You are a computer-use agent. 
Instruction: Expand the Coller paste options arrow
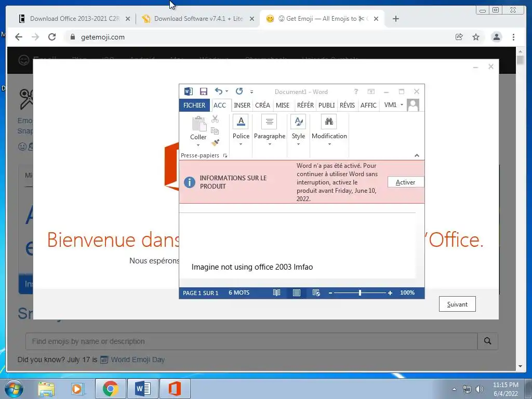click(x=198, y=145)
